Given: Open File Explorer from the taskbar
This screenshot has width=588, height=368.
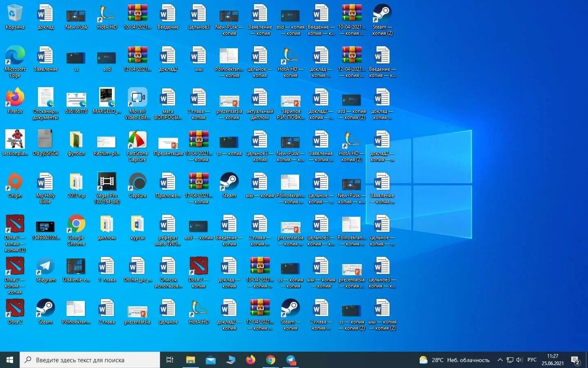Looking at the screenshot, I should (x=190, y=360).
